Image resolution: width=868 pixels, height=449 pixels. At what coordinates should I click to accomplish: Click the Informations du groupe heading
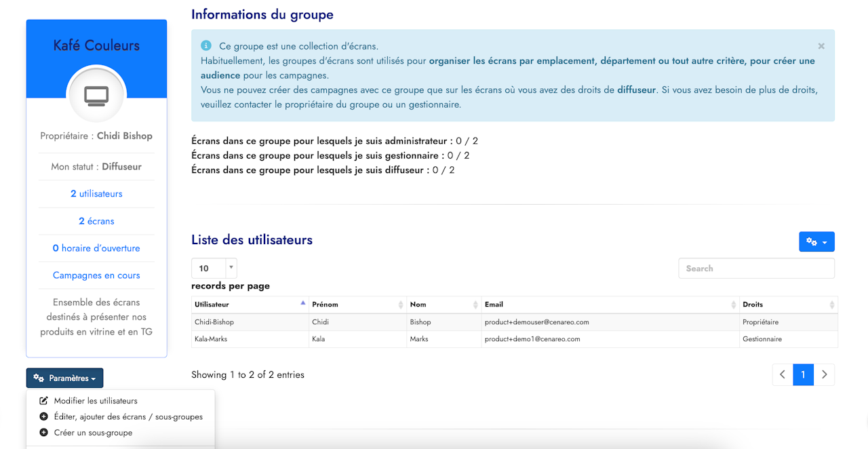pyautogui.click(x=262, y=14)
